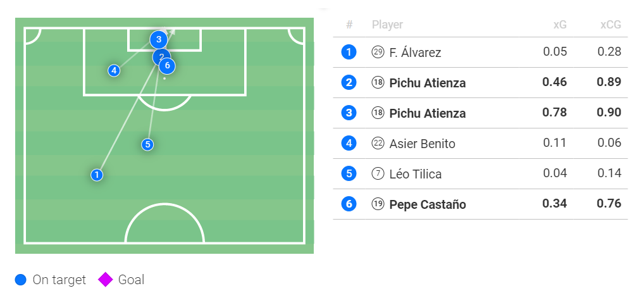The height and width of the screenshot is (293, 644).
Task: Sort the table by the xG column
Action: click(x=559, y=25)
